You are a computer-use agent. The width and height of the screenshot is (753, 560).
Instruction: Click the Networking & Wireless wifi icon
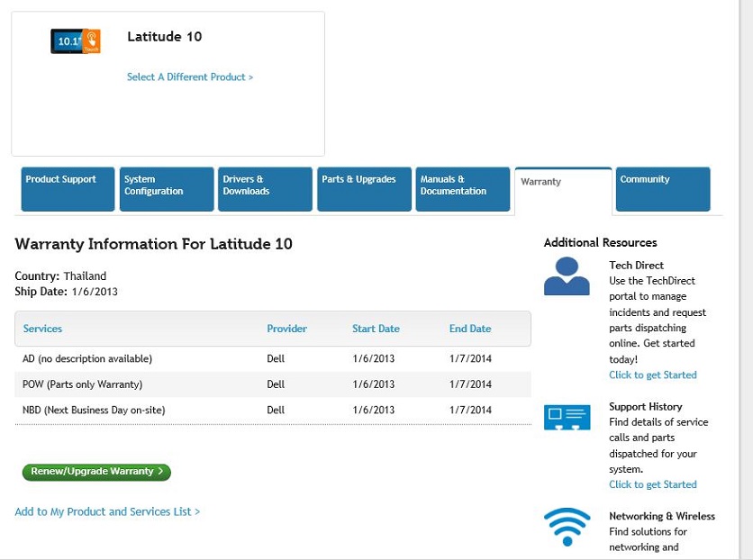pos(567,526)
